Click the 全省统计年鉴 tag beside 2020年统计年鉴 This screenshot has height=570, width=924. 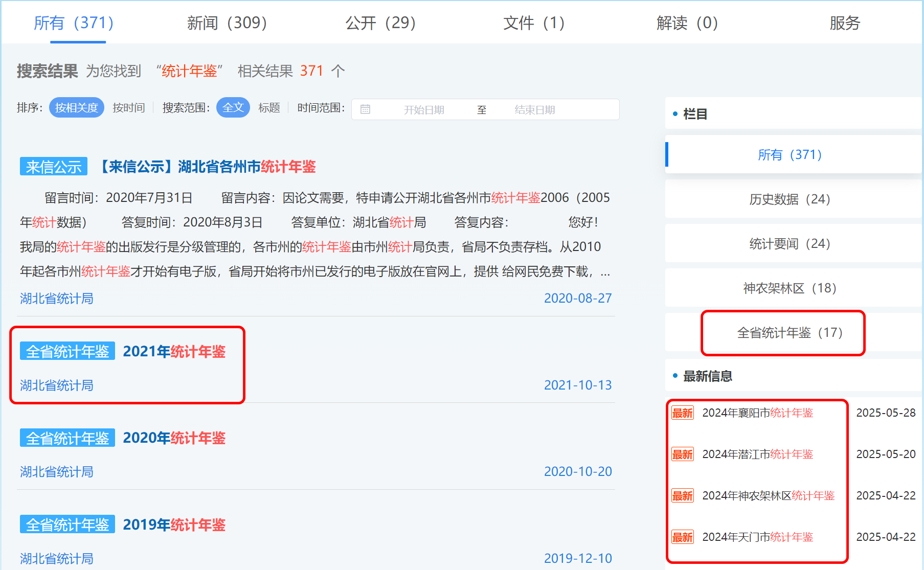tap(67, 438)
